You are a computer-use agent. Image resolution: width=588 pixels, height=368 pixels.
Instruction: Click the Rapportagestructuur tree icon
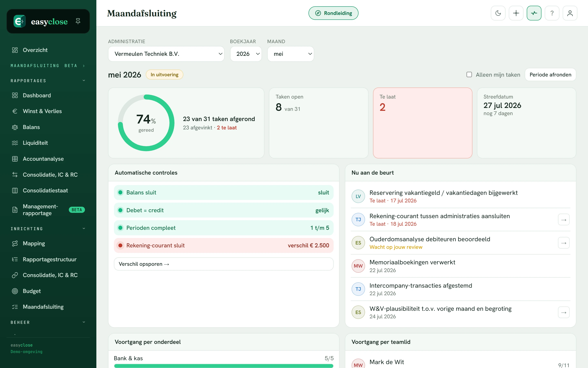(x=15, y=259)
